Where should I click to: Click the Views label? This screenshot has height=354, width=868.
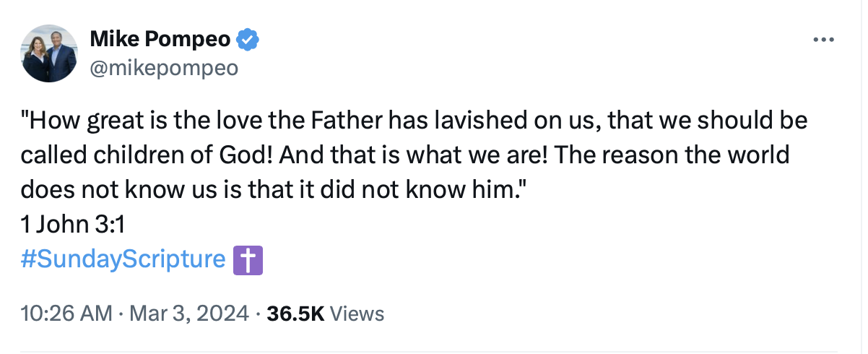pyautogui.click(x=357, y=314)
